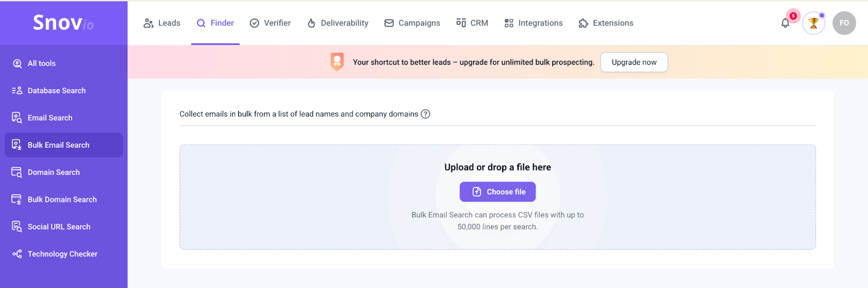Click the CSV file limit note text
The image size is (868, 288).
[497, 221]
